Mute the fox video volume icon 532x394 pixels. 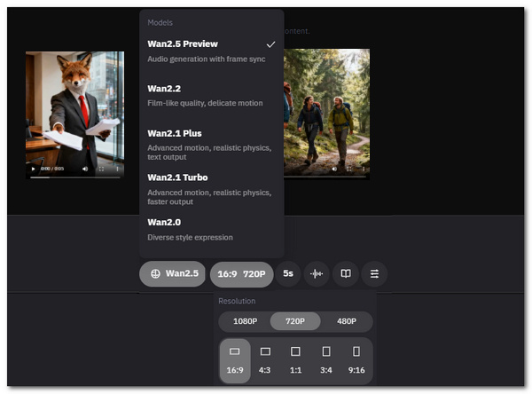pos(85,169)
